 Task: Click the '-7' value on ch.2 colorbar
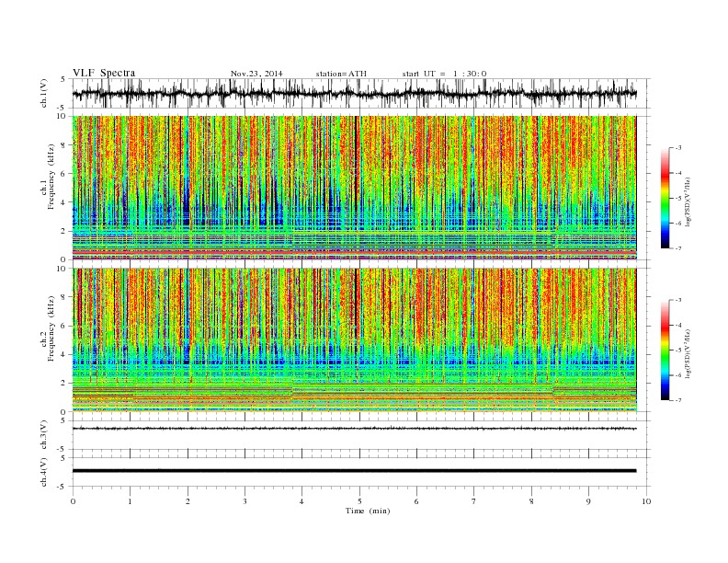coord(678,400)
